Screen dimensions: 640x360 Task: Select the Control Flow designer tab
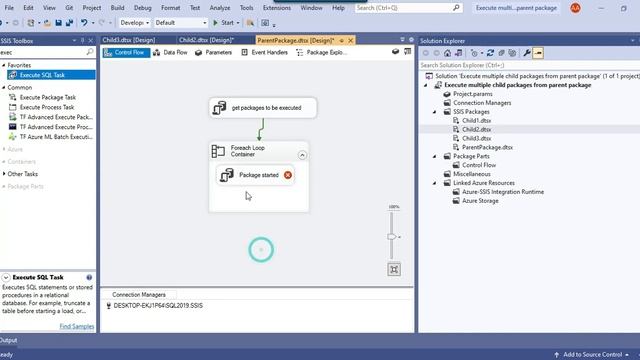click(x=126, y=53)
